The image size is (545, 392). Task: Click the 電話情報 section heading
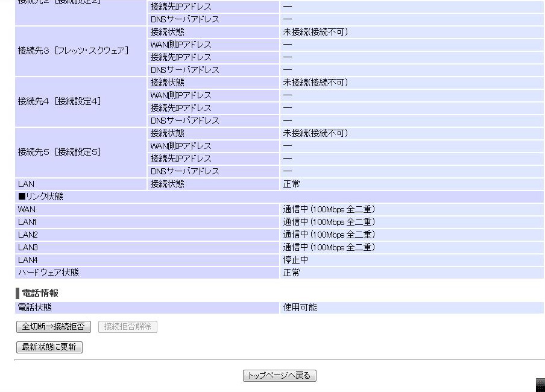coord(40,293)
